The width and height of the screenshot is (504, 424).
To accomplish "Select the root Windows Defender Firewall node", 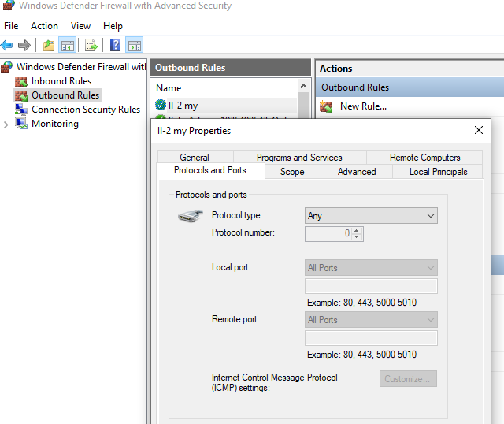I will [x=81, y=66].
